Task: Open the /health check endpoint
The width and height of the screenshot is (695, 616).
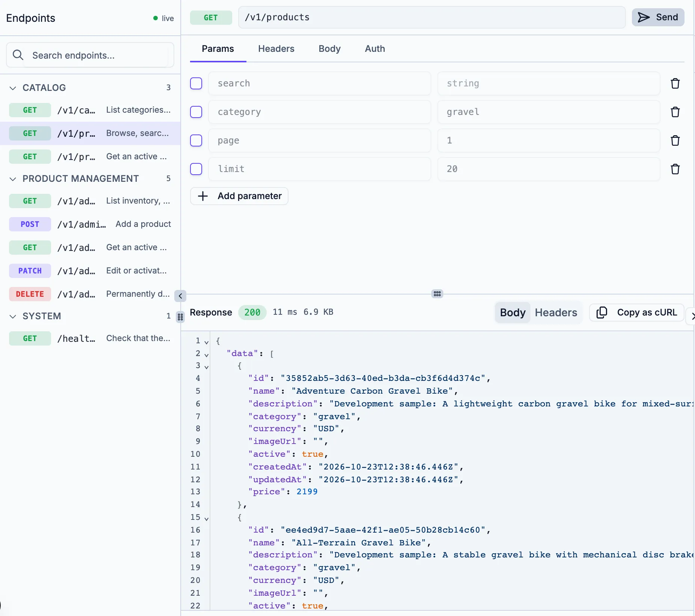Action: [90, 338]
